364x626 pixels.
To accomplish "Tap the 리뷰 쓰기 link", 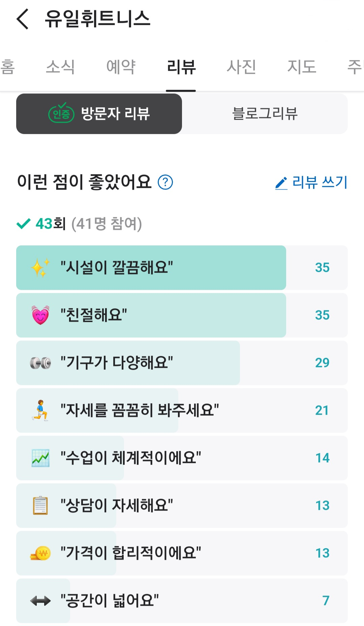I will tap(319, 183).
